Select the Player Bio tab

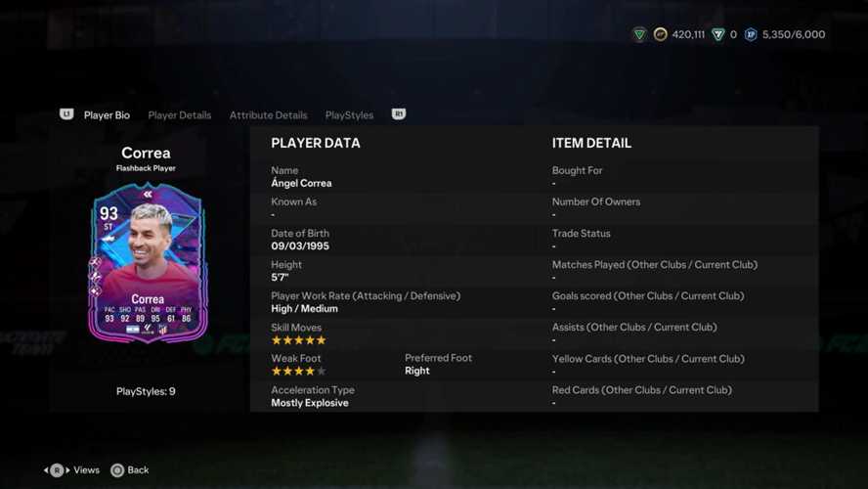pos(107,115)
